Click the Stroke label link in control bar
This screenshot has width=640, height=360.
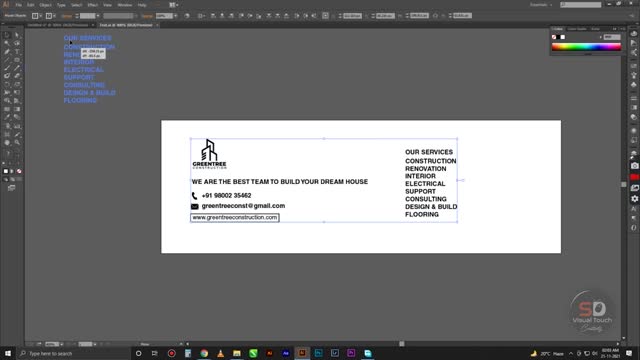point(67,16)
